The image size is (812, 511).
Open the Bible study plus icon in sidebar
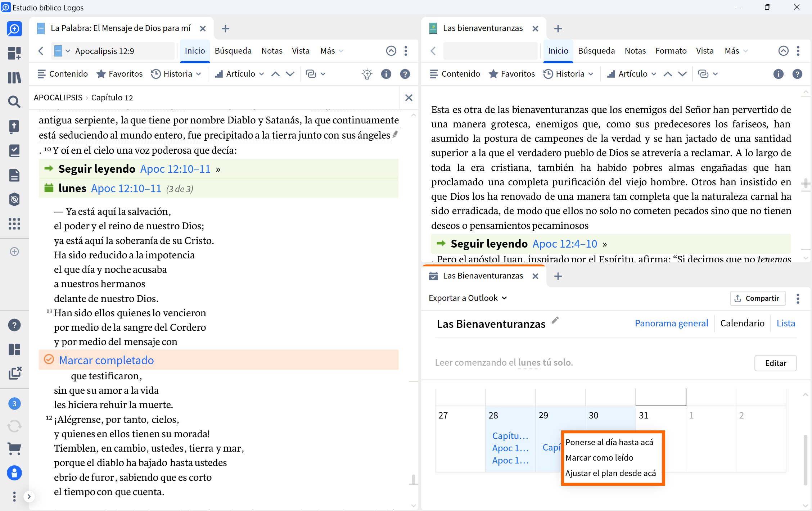click(x=14, y=126)
